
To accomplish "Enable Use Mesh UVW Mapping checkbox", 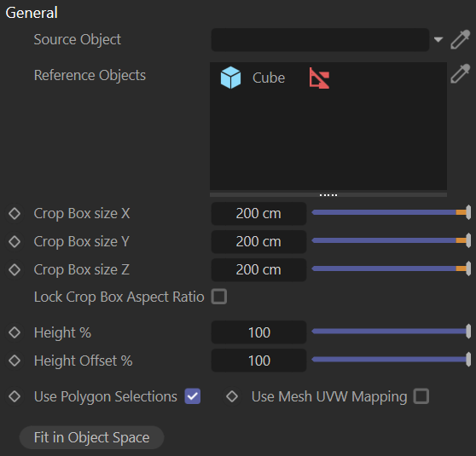I will (421, 396).
